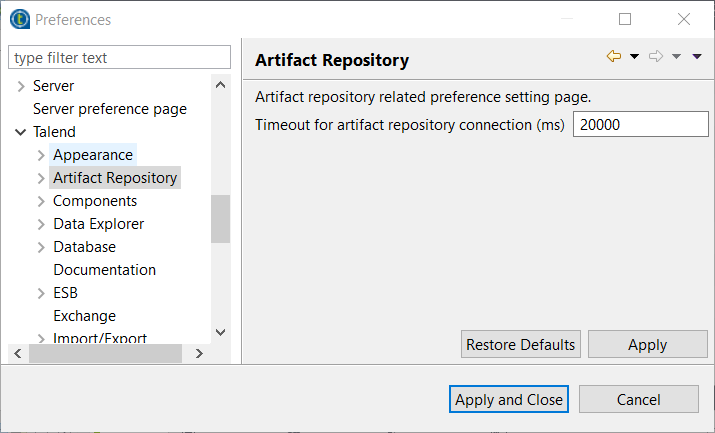Open the back history dropdown arrow

634,57
